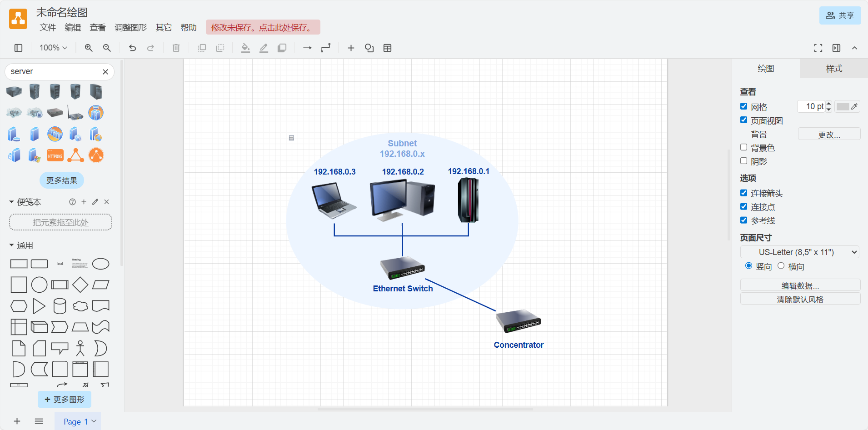Adjust the grid size stepper arrows
Image resolution: width=868 pixels, height=430 pixels.
click(x=829, y=106)
